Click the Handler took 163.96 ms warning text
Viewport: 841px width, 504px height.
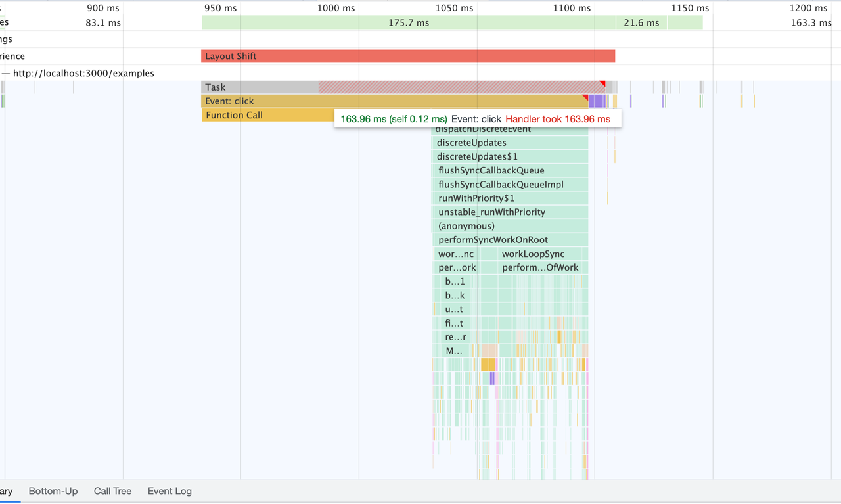click(557, 119)
